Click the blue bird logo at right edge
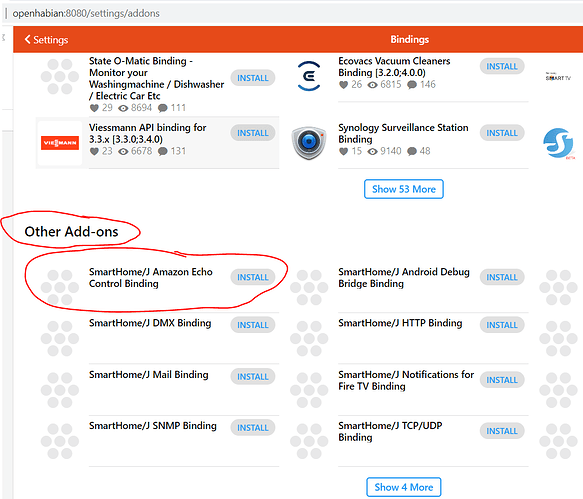The height and width of the screenshot is (499, 583). [x=558, y=143]
